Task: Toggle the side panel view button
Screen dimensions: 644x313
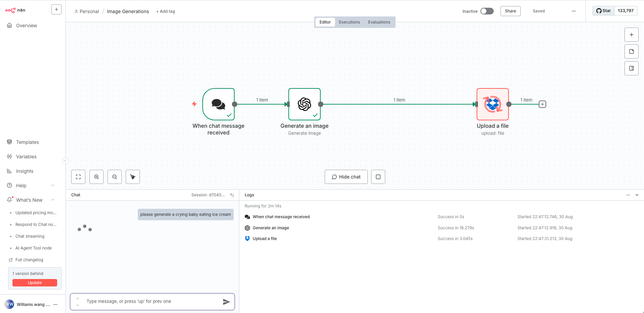Action: coord(631,68)
